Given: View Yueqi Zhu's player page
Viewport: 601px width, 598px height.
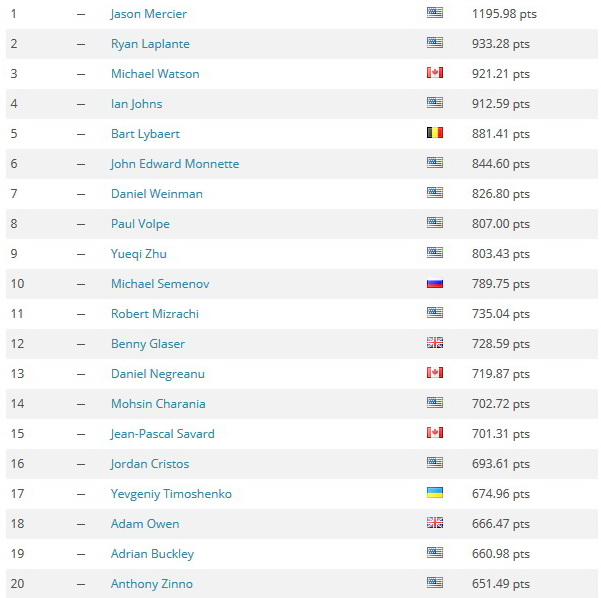Looking at the screenshot, I should (139, 254).
